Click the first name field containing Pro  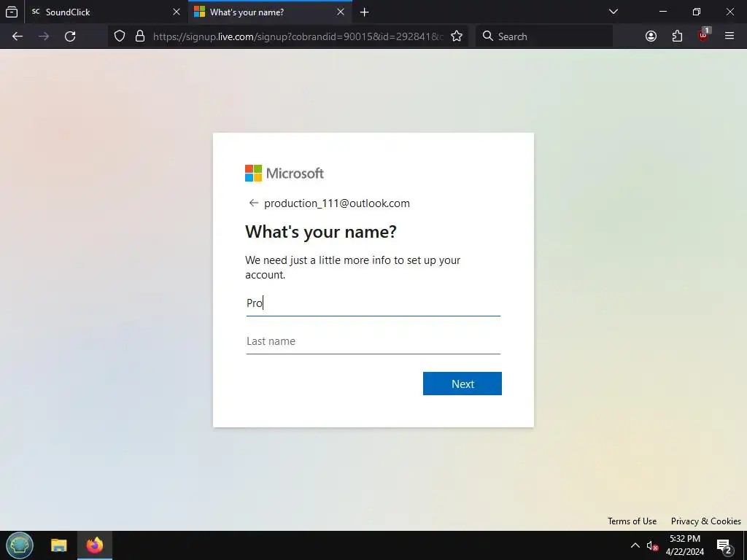pos(373,303)
